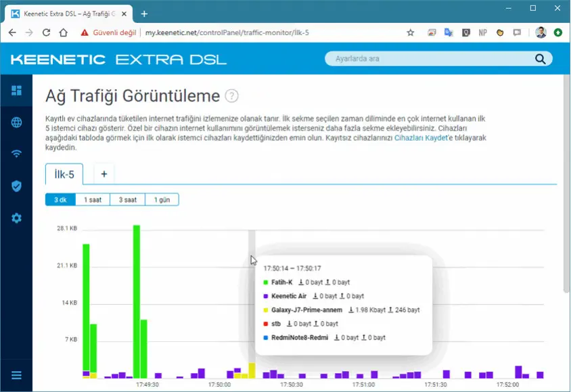The image size is (571, 392).
Task: Select the 3 dk time range
Action: coord(60,199)
